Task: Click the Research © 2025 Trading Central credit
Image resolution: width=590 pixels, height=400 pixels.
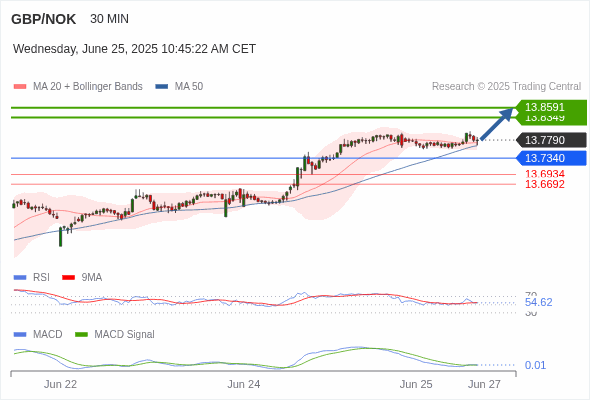Action: tap(506, 87)
